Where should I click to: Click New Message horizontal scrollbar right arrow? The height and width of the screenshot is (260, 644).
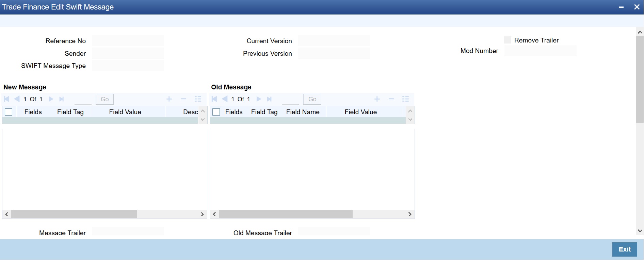pyautogui.click(x=202, y=214)
